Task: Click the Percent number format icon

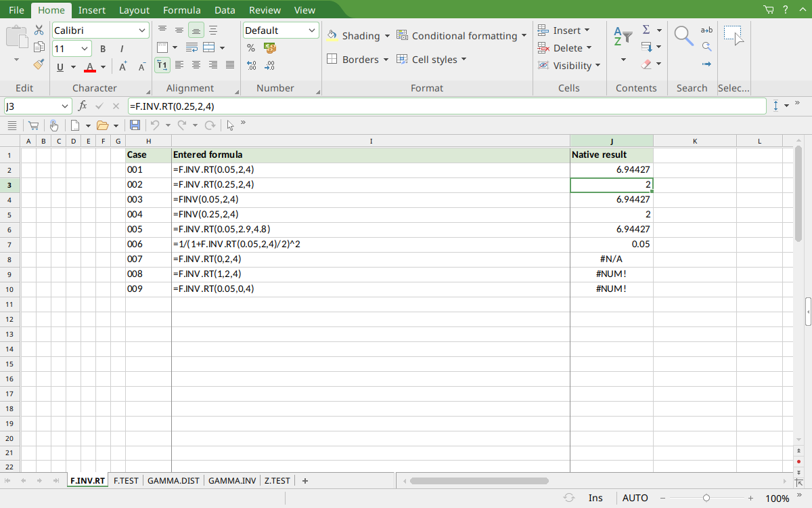Action: pos(251,48)
